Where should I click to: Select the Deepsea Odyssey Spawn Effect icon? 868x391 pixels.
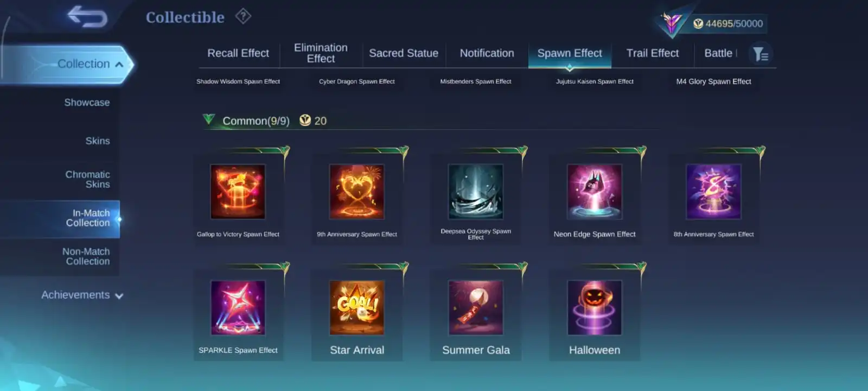tap(476, 192)
